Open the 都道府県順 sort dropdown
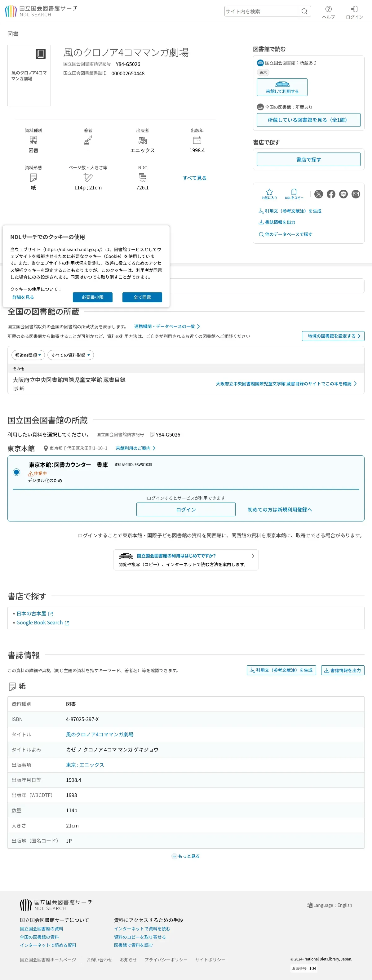 coord(28,355)
